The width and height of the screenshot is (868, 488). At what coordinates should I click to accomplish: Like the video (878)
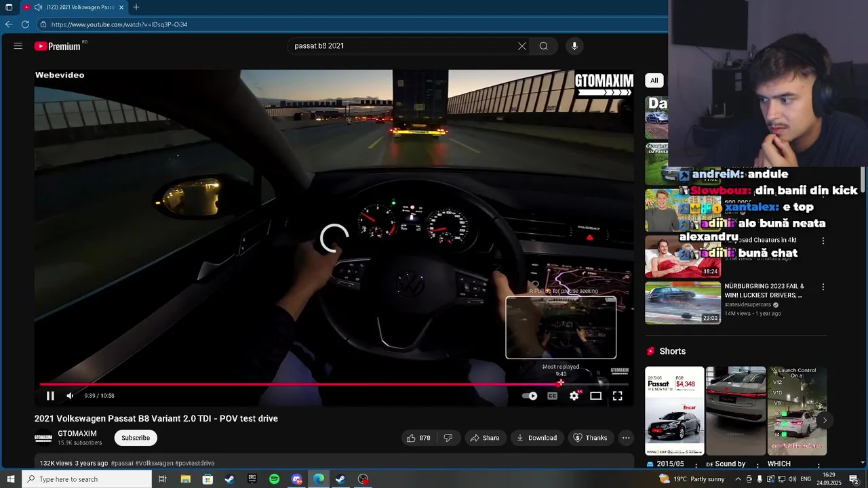419,438
